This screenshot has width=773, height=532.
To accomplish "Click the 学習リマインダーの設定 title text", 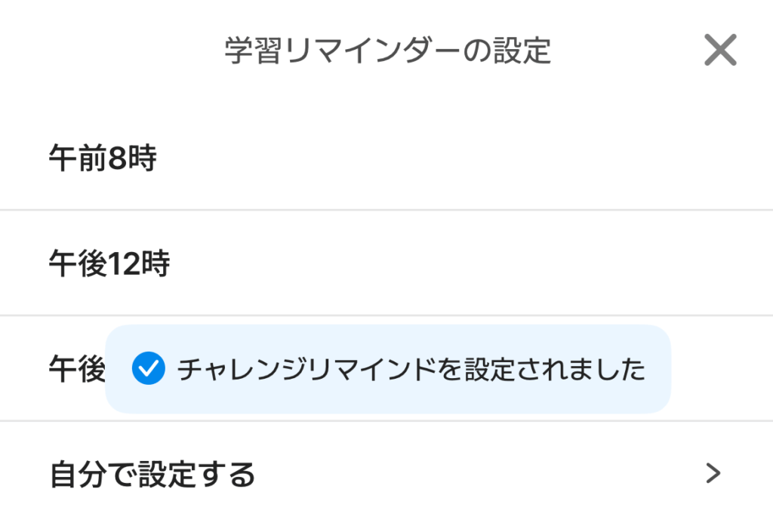I will coord(387,51).
